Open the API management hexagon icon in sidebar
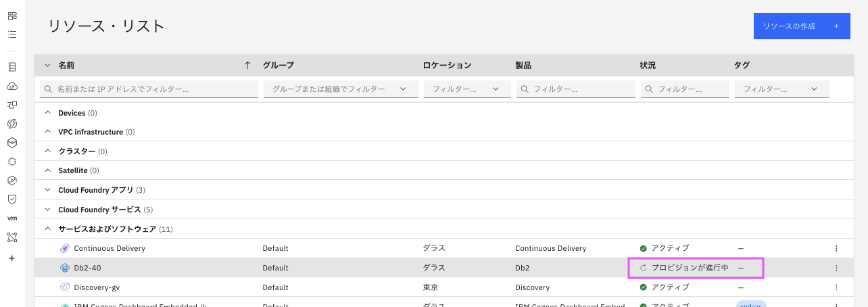Screen dimensions: 868x307 (12, 181)
